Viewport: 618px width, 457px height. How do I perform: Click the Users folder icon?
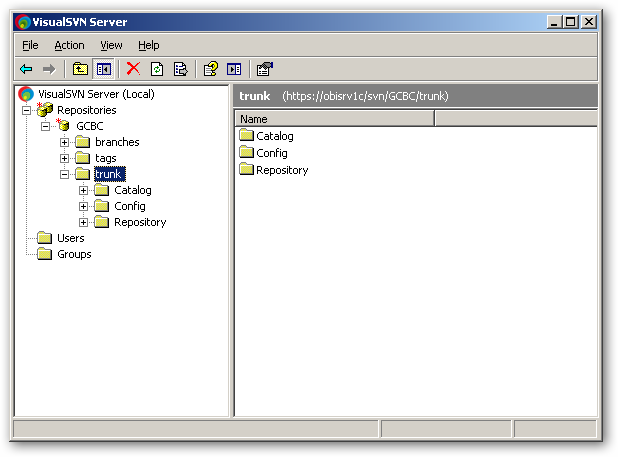[45, 238]
